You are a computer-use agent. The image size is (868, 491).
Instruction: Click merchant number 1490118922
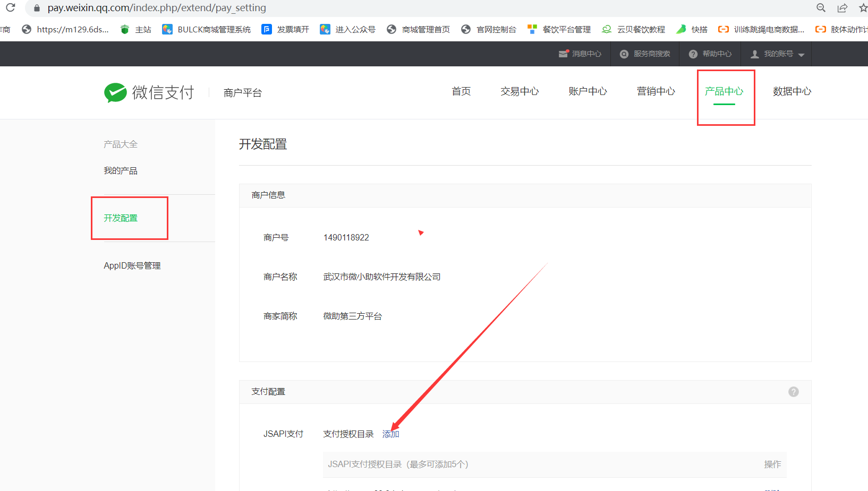click(x=346, y=237)
